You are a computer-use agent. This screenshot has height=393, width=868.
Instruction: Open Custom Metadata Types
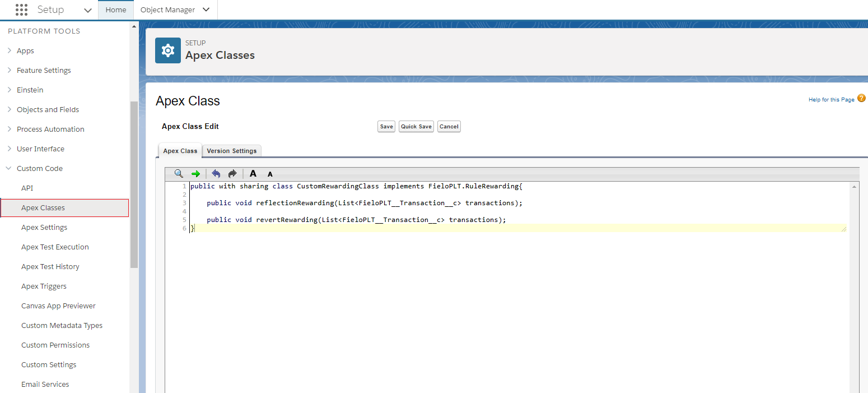click(x=62, y=325)
